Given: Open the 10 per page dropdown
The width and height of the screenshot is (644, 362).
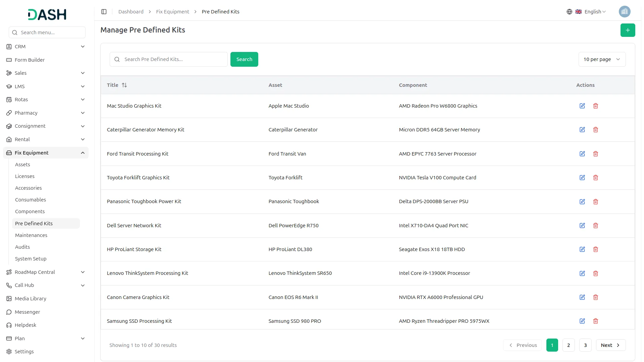Looking at the screenshot, I should (x=602, y=59).
